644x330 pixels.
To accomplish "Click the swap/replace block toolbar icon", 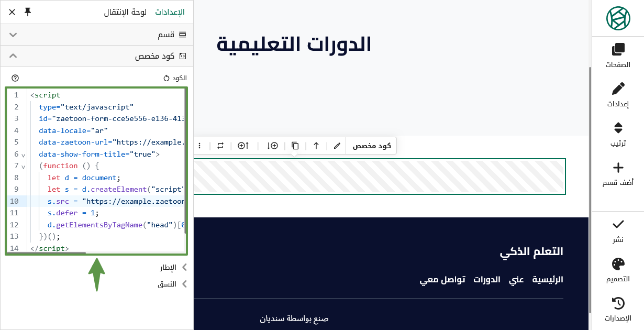I will pyautogui.click(x=220, y=146).
